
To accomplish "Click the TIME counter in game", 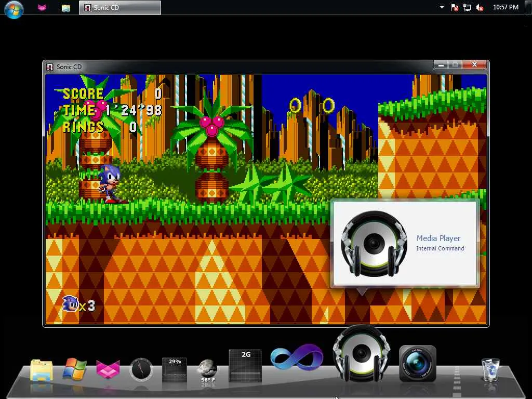I will point(113,110).
